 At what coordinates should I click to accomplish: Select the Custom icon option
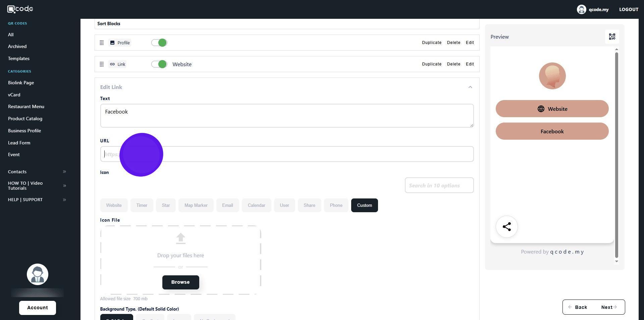point(364,205)
